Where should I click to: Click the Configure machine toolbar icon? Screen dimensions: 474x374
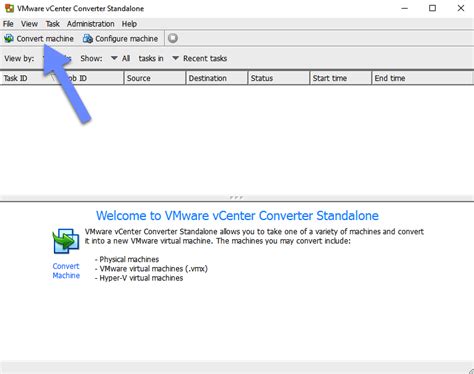click(x=88, y=39)
